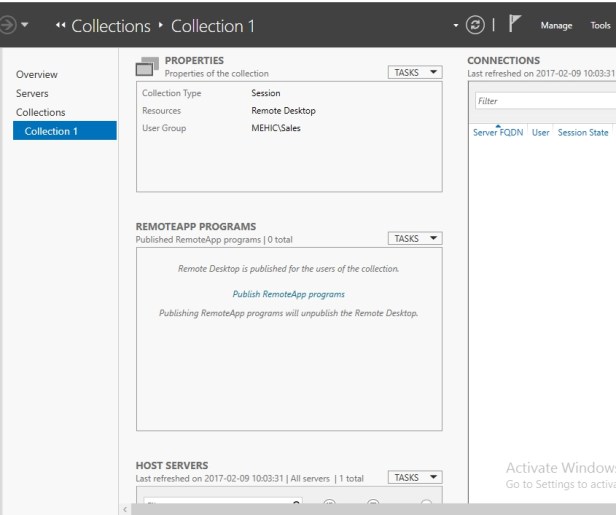Select Servers in the left navigation
616x515 pixels.
coord(32,93)
